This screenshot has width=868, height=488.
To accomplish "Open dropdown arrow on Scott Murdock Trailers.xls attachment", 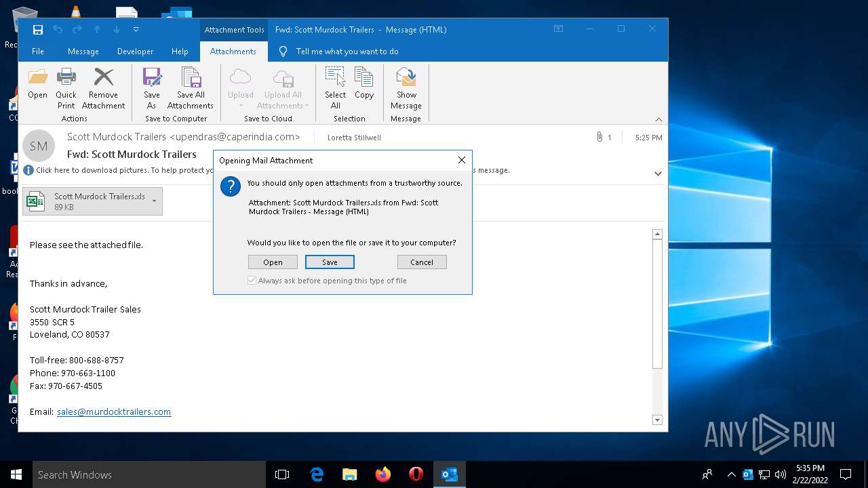I will coord(154,201).
